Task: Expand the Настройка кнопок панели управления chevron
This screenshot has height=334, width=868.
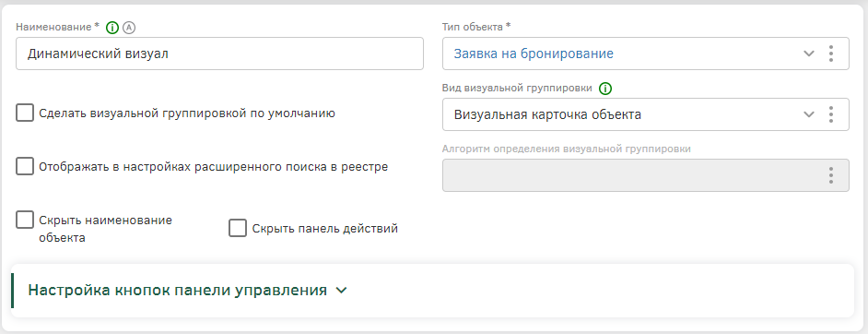Action: [342, 291]
